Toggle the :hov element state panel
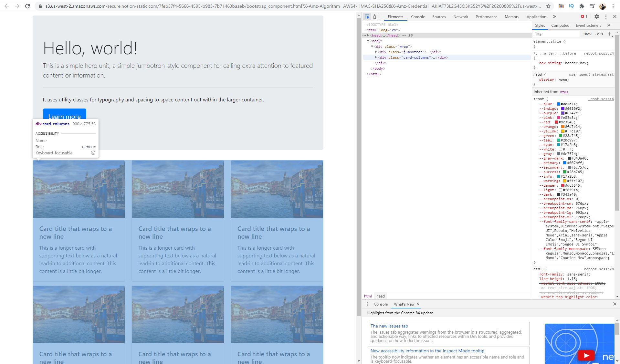Image resolution: width=620 pixels, height=364 pixels. tap(587, 34)
